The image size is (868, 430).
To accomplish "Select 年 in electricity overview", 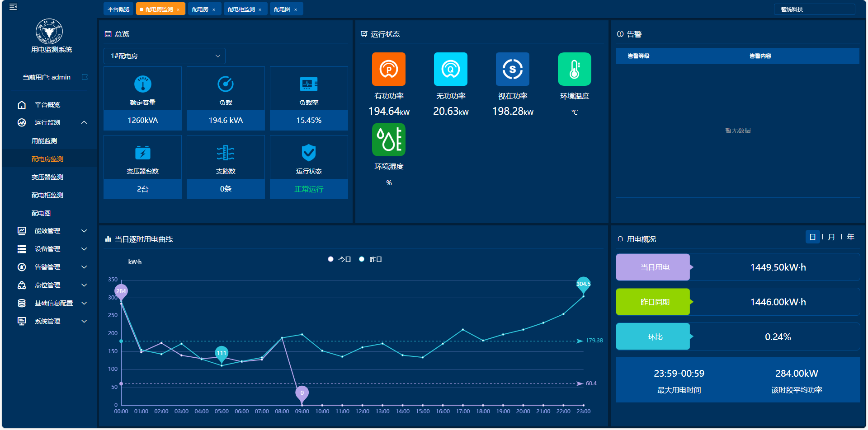I will click(x=850, y=237).
